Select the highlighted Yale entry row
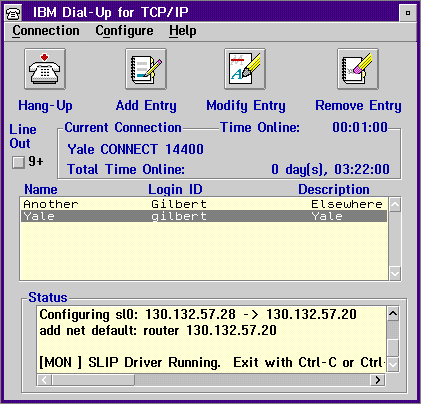The width and height of the screenshot is (421, 404). [204, 216]
